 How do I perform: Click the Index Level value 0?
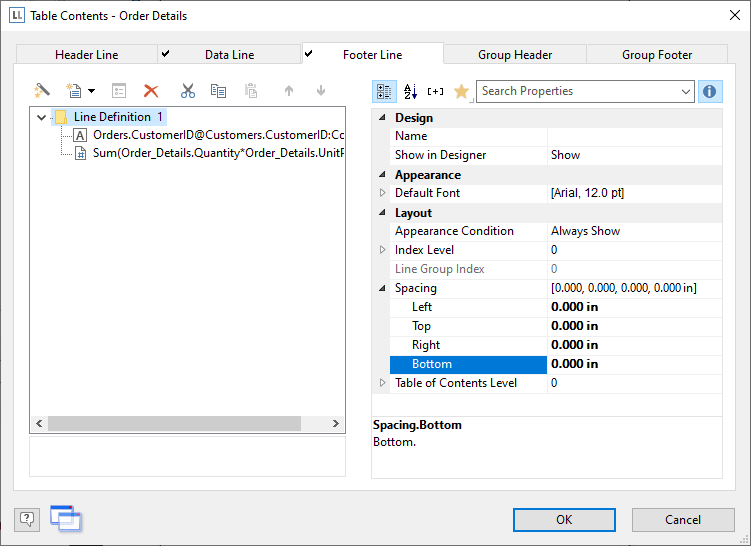coord(554,250)
